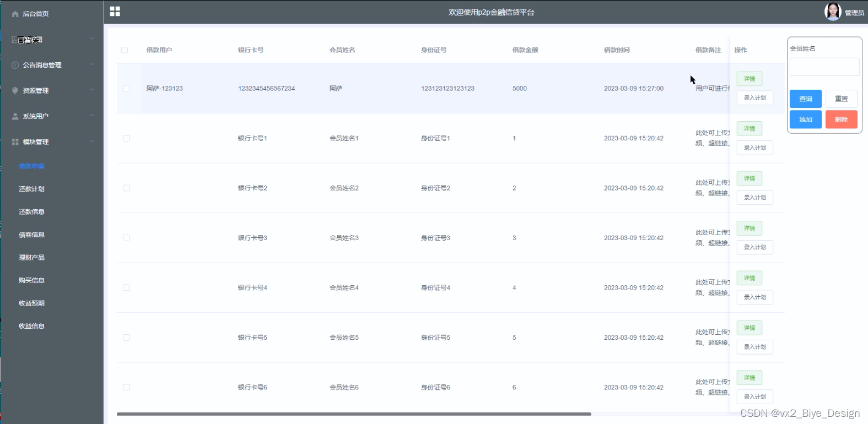Click the red 删除 button
868x424 pixels.
[x=841, y=119]
